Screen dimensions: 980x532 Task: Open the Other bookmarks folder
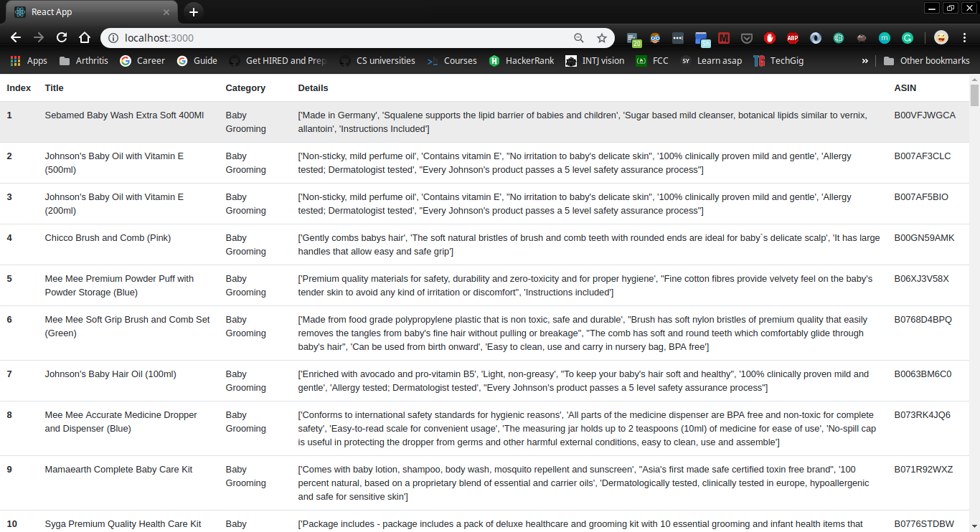[x=926, y=61]
